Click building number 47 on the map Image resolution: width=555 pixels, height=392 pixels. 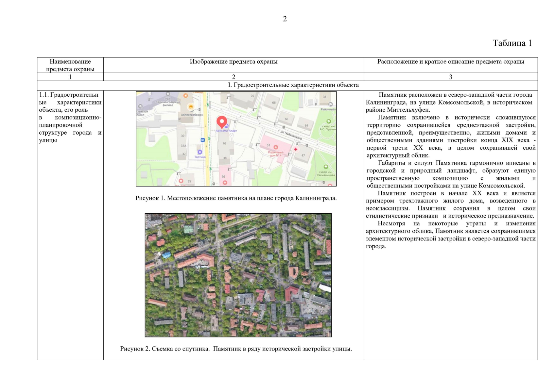click(303, 155)
